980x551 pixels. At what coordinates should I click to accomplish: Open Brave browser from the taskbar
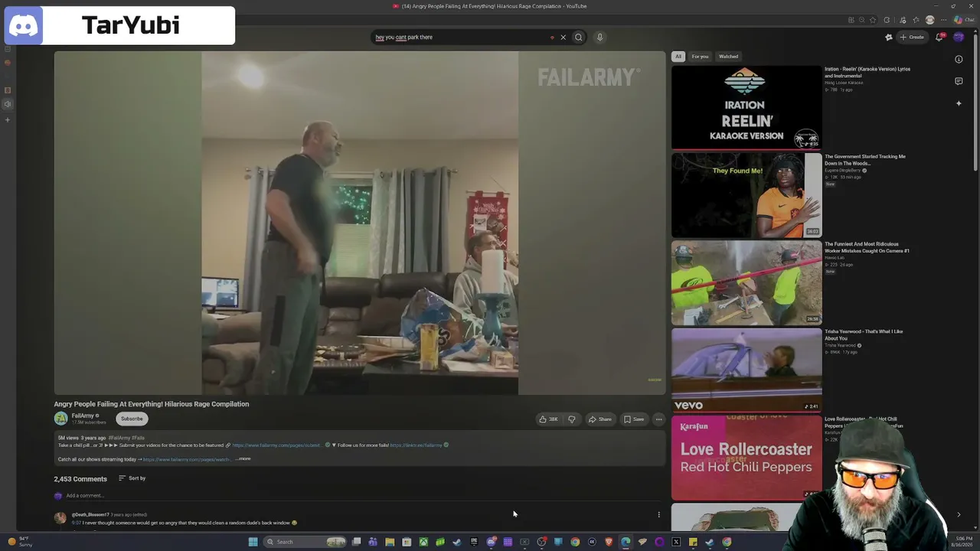click(x=609, y=542)
